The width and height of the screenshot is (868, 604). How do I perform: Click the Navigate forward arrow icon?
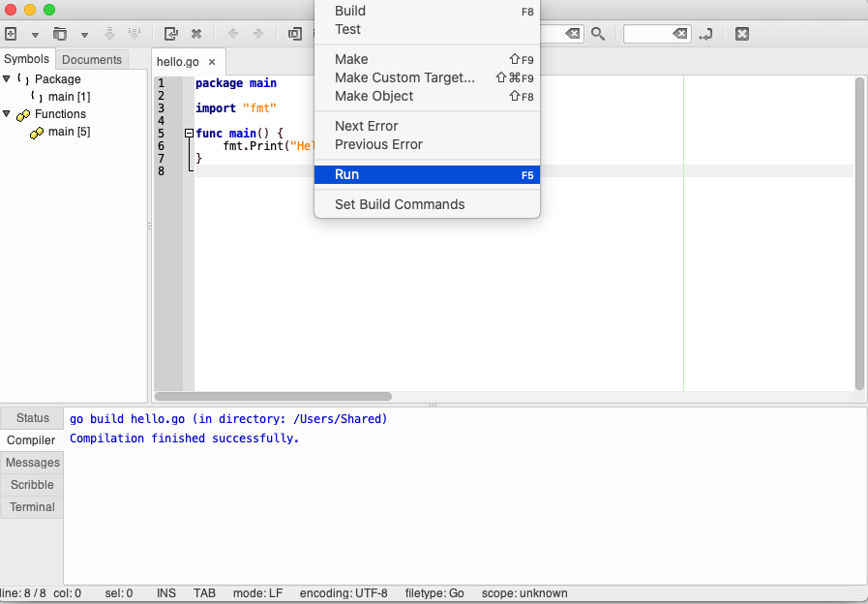[258, 34]
